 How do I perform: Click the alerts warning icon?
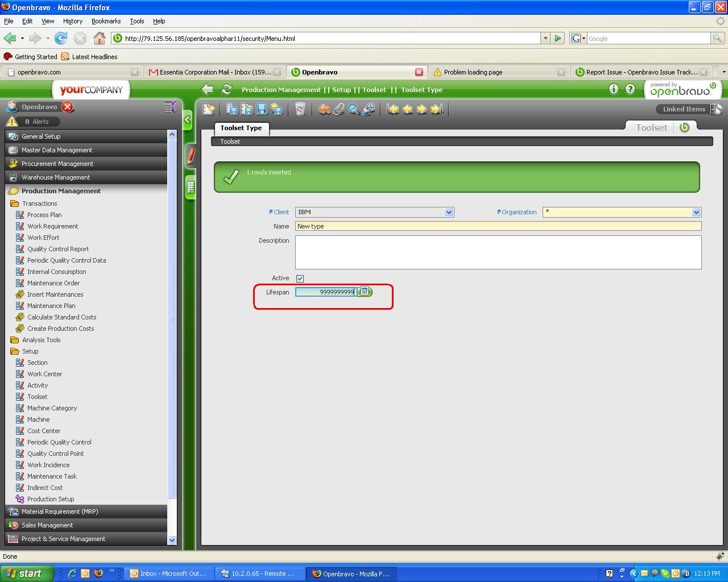click(x=12, y=121)
